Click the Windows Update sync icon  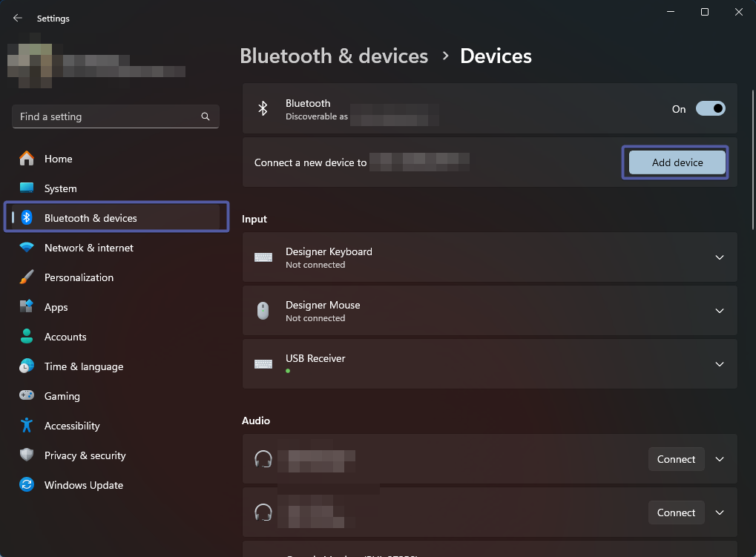[27, 485]
